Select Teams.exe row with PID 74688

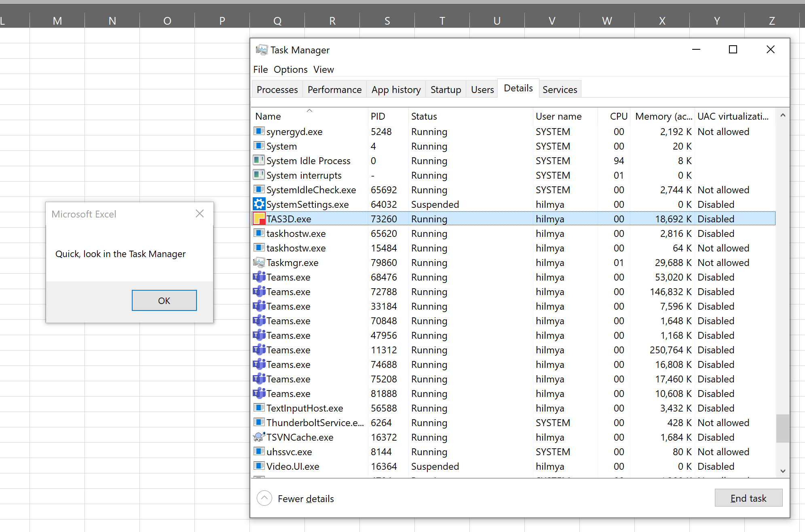pos(513,364)
